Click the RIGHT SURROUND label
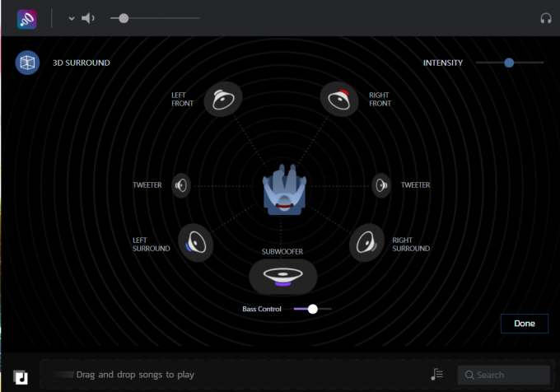This screenshot has width=560, height=392. [x=411, y=245]
